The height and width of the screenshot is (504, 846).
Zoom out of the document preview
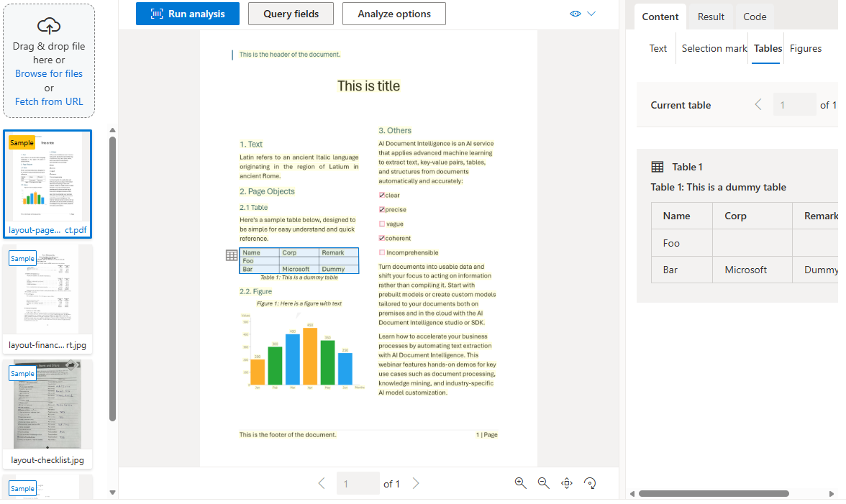click(543, 483)
